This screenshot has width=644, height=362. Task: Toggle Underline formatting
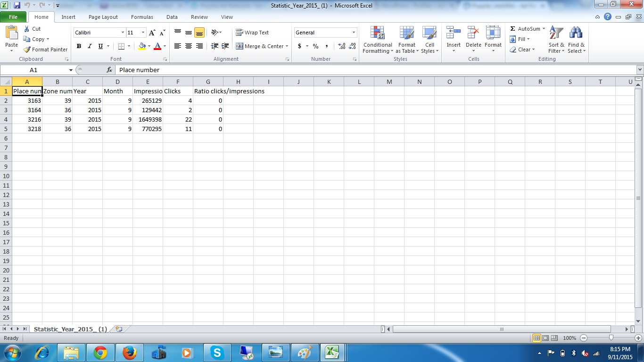tap(100, 46)
